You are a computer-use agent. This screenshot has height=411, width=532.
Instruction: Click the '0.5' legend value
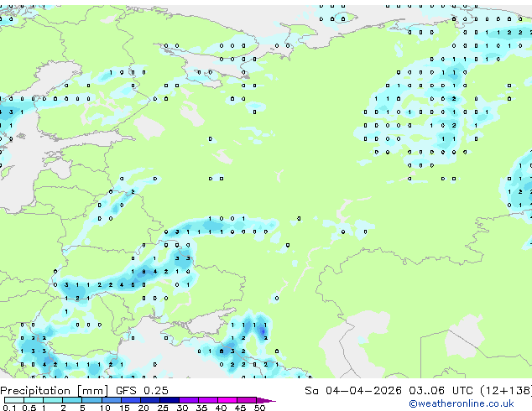point(29,408)
